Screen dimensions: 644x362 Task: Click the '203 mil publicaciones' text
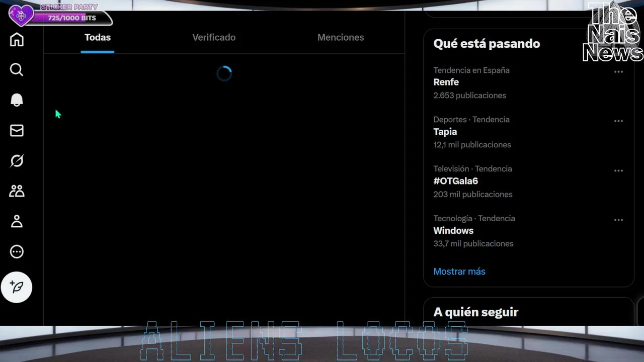(x=473, y=194)
